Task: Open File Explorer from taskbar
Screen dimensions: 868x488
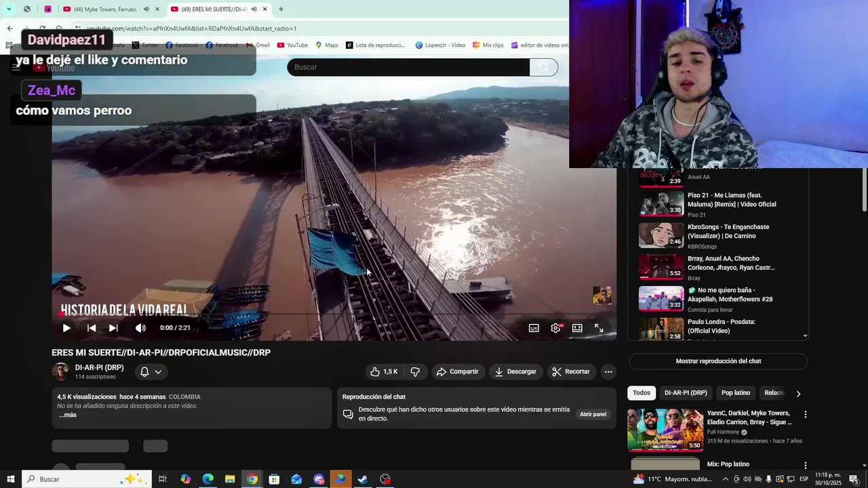Action: [230, 479]
